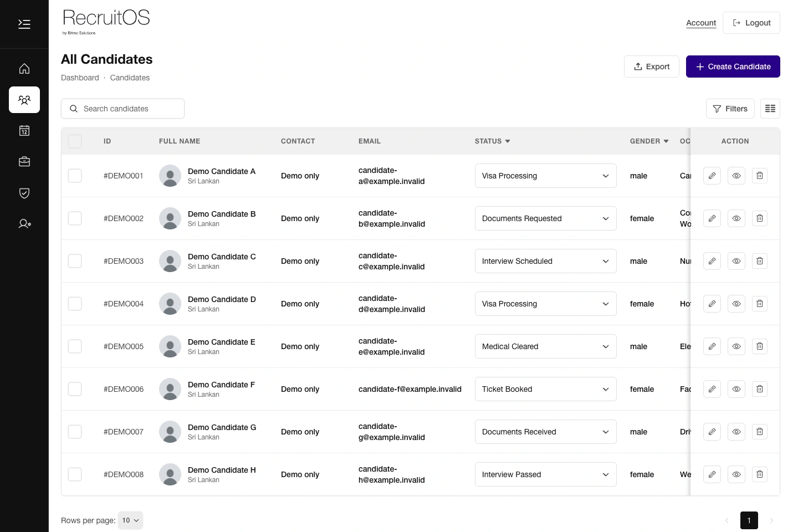Switch table layout with the grid view icon
Screen dimensions: 798x532
pyautogui.click(x=770, y=109)
